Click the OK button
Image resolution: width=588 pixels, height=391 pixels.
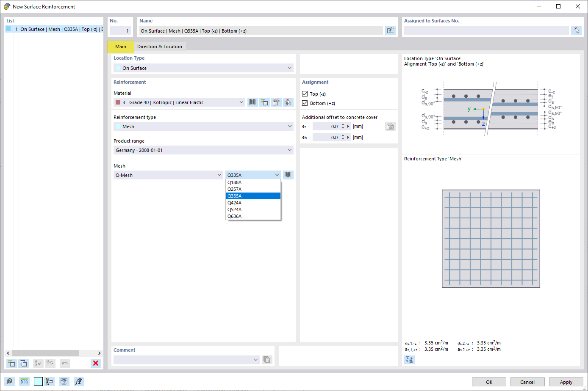489,382
